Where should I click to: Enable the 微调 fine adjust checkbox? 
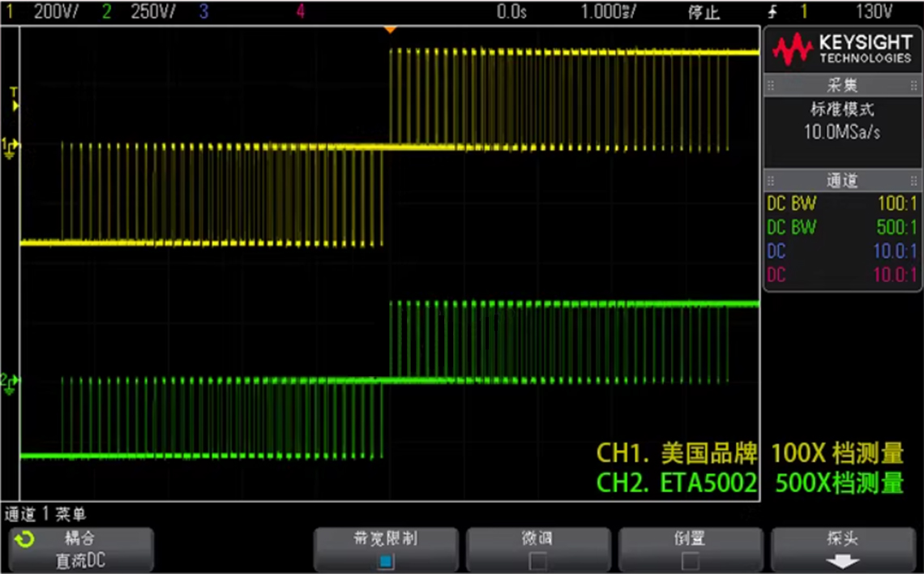point(537,560)
